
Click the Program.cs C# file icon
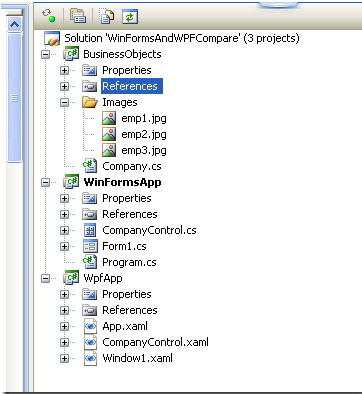(90, 262)
